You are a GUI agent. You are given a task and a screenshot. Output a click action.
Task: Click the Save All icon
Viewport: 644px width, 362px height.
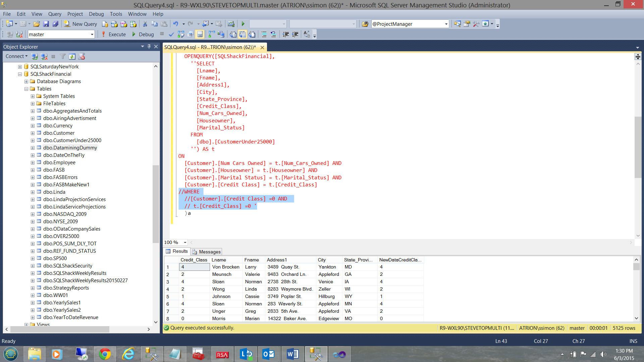(55, 24)
